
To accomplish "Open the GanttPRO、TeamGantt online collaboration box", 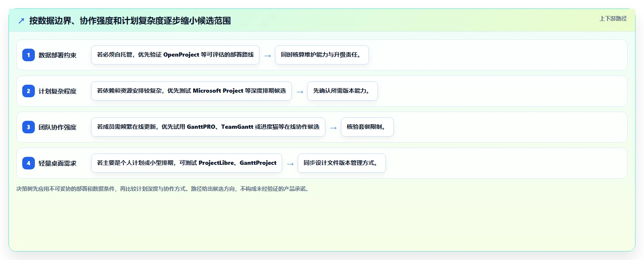I will point(208,127).
